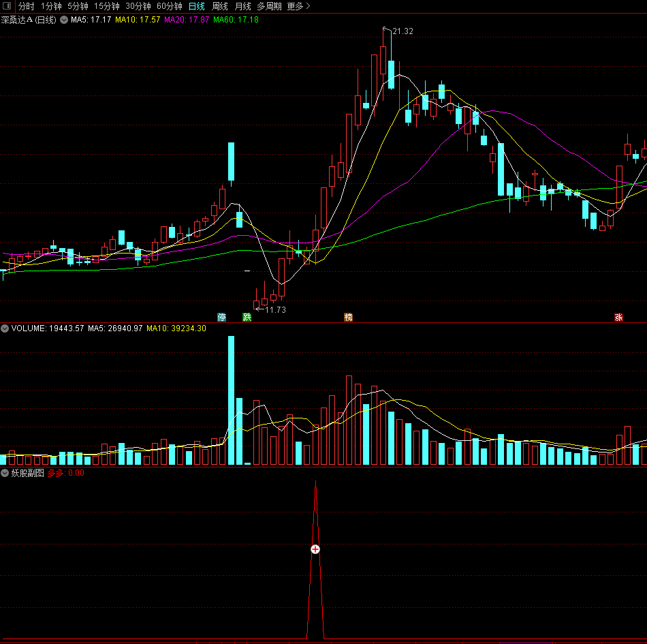Screen dimensions: 647x644
Task: Toggle the side panel layout icon
Action: point(7,5)
